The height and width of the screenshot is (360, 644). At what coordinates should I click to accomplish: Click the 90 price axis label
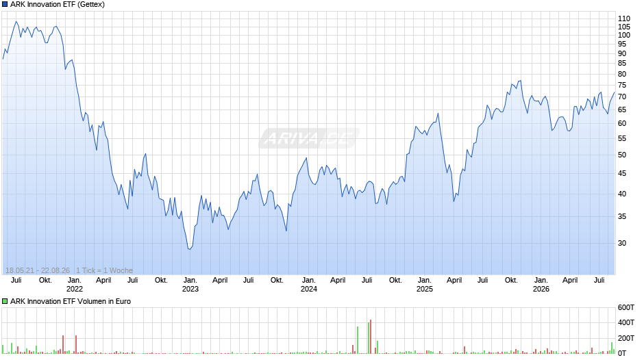point(622,53)
